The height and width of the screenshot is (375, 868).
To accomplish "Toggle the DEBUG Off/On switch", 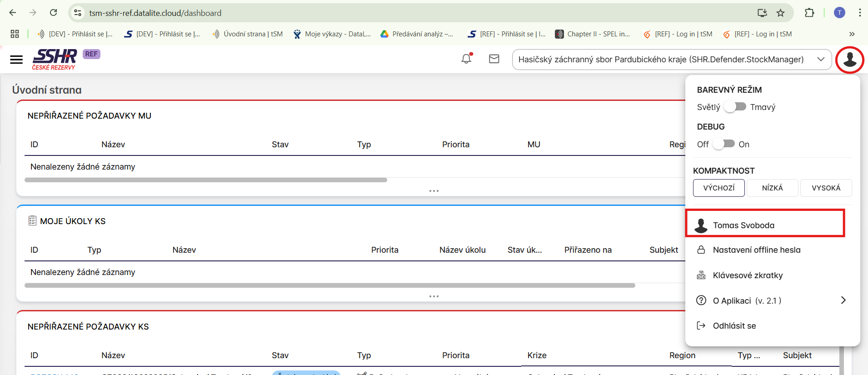I will (x=723, y=144).
